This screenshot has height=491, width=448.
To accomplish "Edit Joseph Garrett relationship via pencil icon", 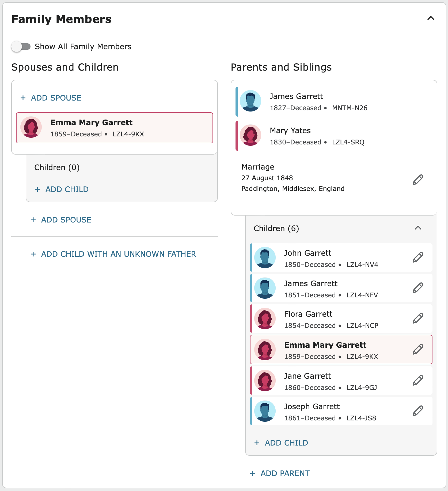I will [418, 411].
